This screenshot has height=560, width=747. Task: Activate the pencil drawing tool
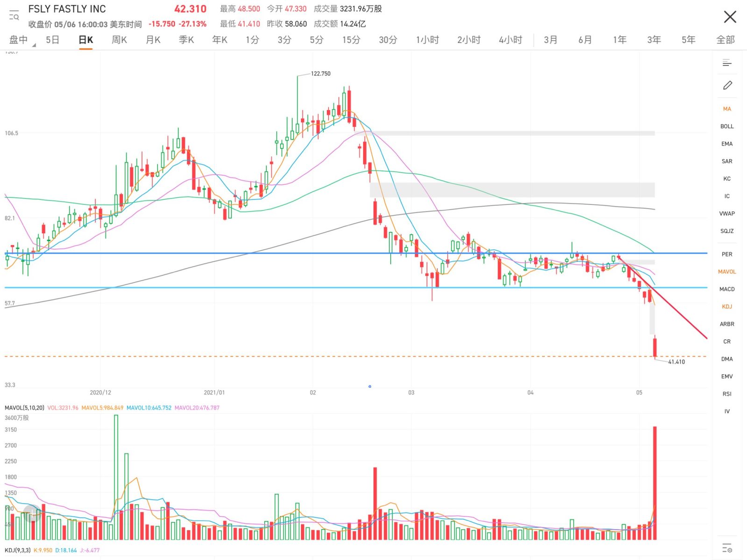point(727,85)
